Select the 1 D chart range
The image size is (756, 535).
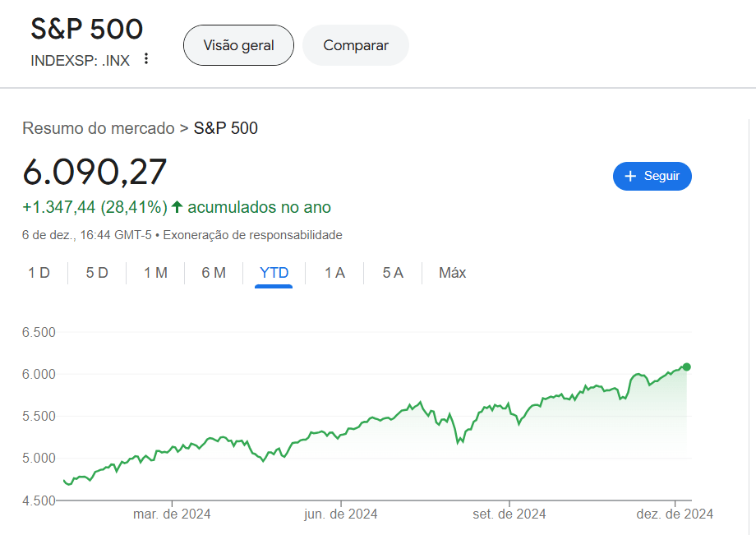coord(39,273)
